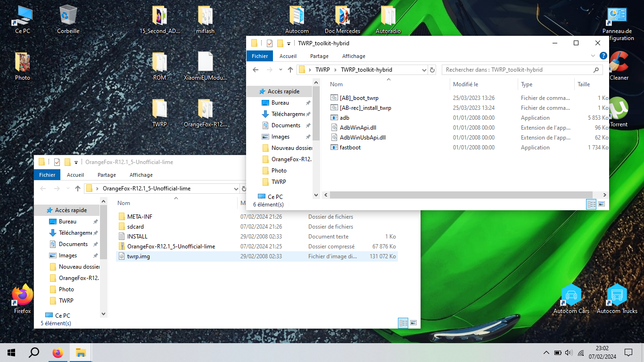Open Partage tab in TWRP window
Viewport: 644px width, 362px height.
(319, 56)
